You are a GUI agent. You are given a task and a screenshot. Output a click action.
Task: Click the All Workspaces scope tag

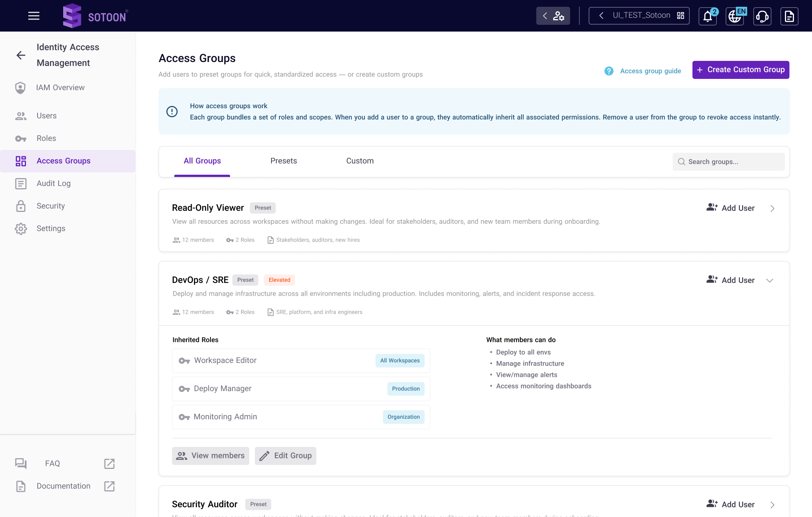pos(400,361)
